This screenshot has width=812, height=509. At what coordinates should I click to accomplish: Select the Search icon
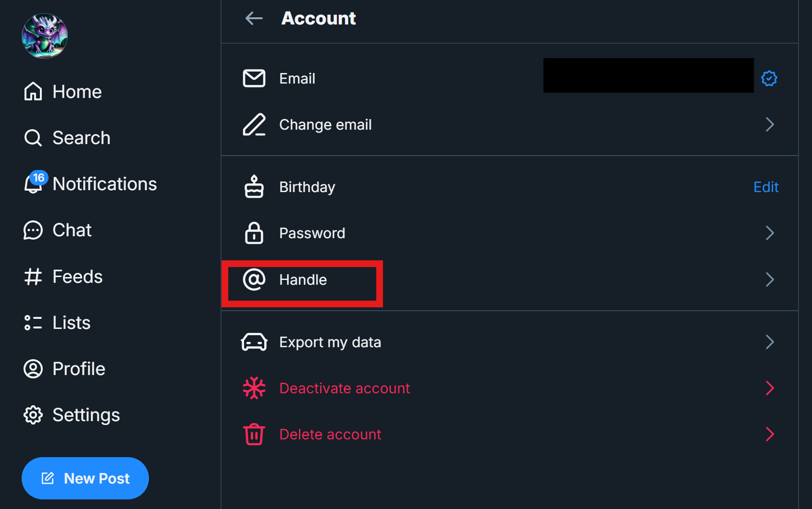point(33,138)
